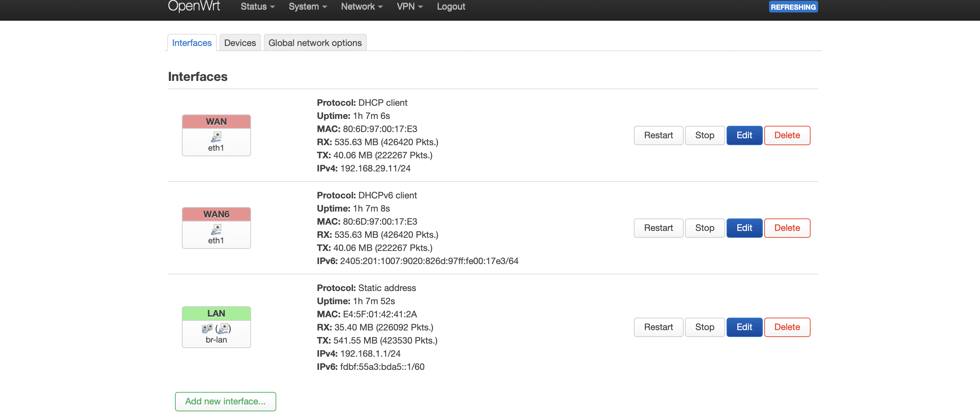Select the Interfaces tab
Image resolution: width=980 pixels, height=412 pixels.
[x=191, y=43]
